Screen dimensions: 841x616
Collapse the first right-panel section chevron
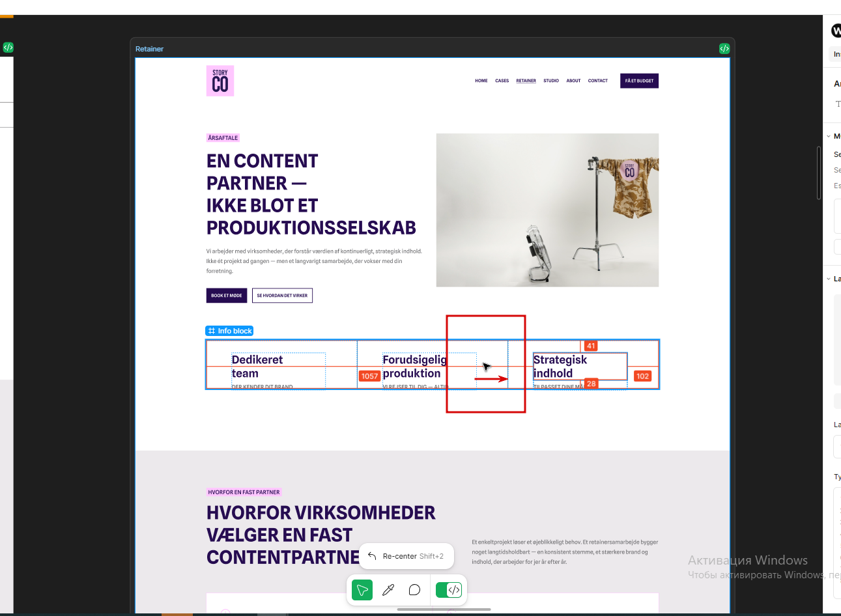(828, 136)
